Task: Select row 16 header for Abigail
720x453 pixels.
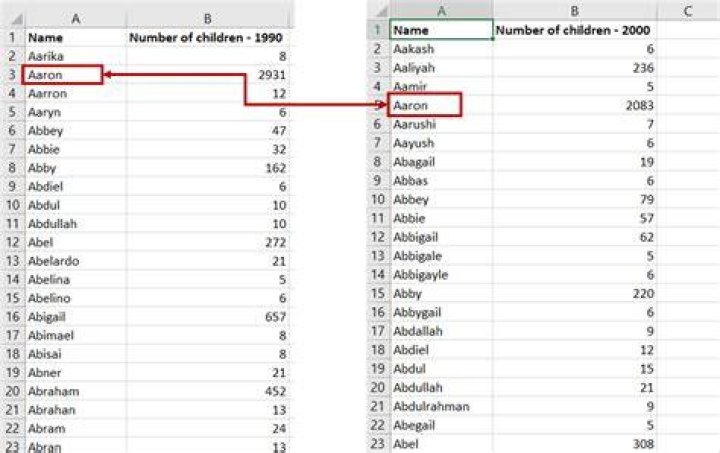Action: (12, 317)
